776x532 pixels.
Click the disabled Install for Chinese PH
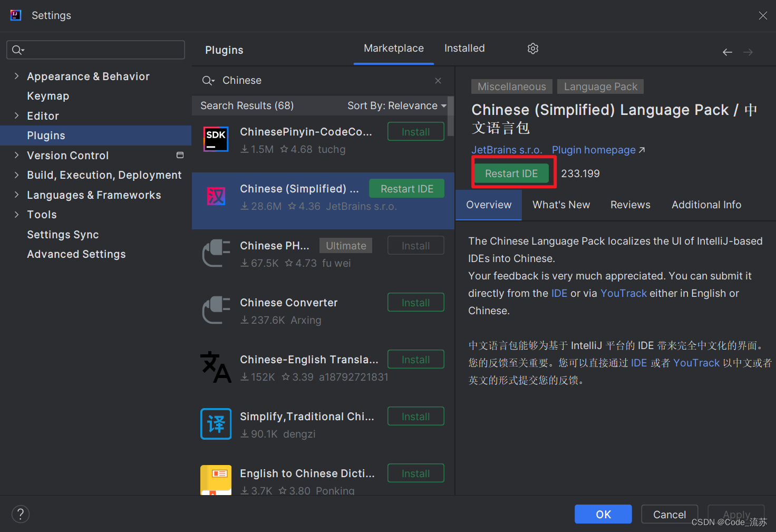[416, 246]
